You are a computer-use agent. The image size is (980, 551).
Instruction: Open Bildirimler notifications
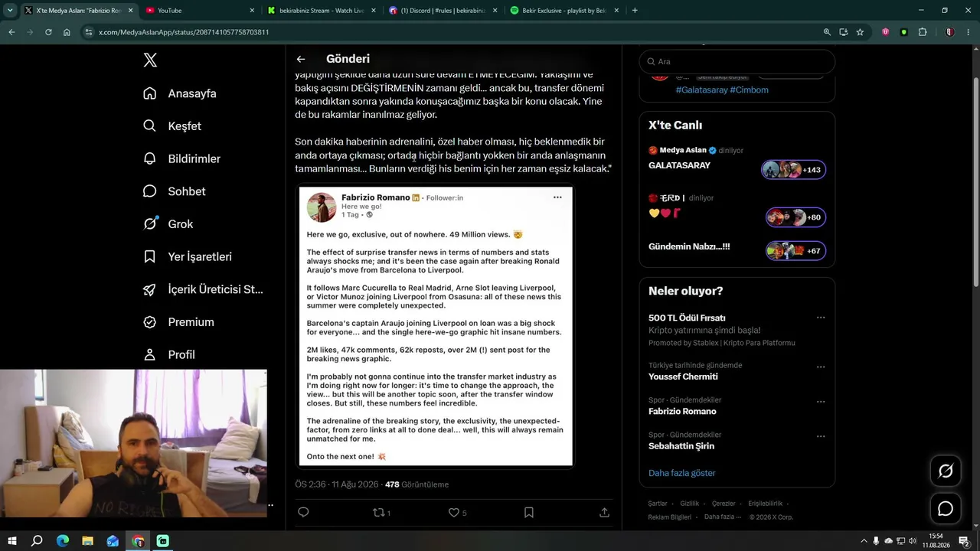pos(182,158)
